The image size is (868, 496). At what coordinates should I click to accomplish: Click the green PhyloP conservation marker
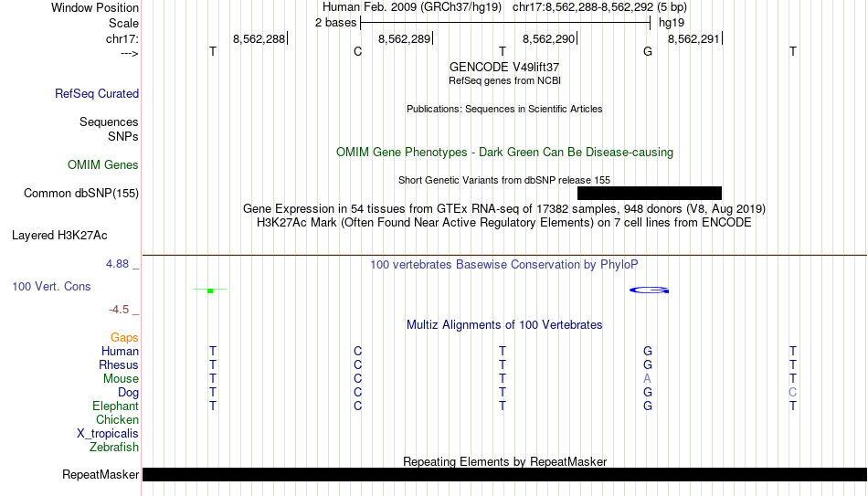[210, 290]
